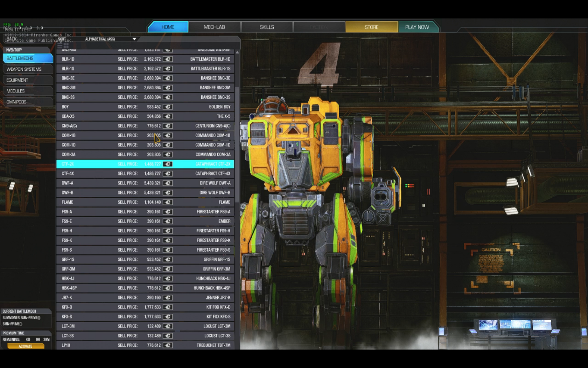The image size is (588, 368).
Task: Select the KFX-S Kit Fox row
Action: pyautogui.click(x=145, y=317)
